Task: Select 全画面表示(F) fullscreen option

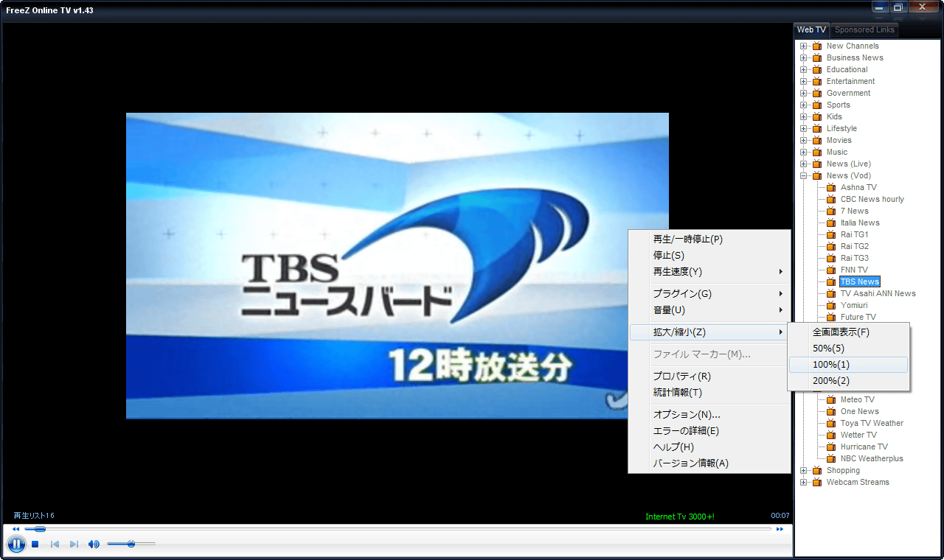Action: point(848,332)
